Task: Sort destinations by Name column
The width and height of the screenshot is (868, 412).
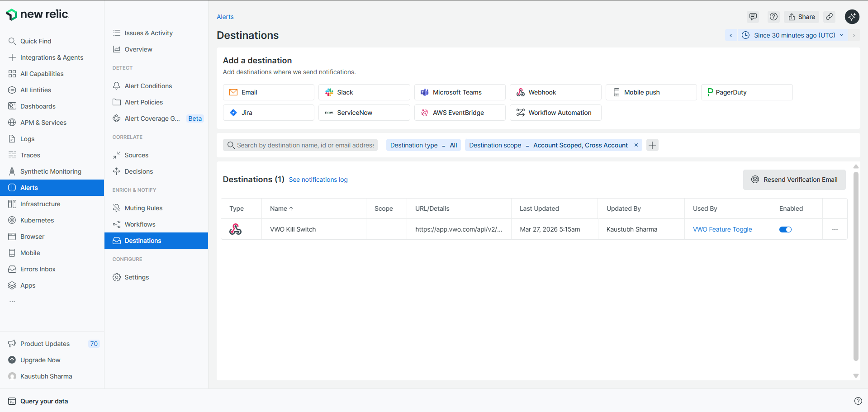Action: [281, 208]
